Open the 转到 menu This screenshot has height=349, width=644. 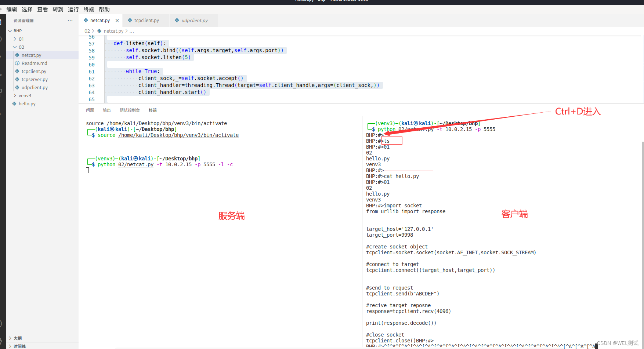tap(58, 10)
